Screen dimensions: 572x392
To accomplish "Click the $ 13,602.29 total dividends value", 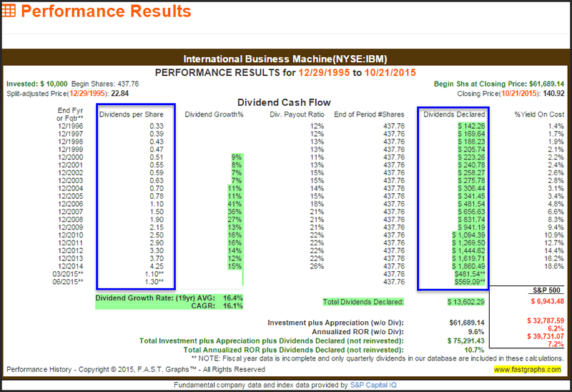I will (x=466, y=302).
